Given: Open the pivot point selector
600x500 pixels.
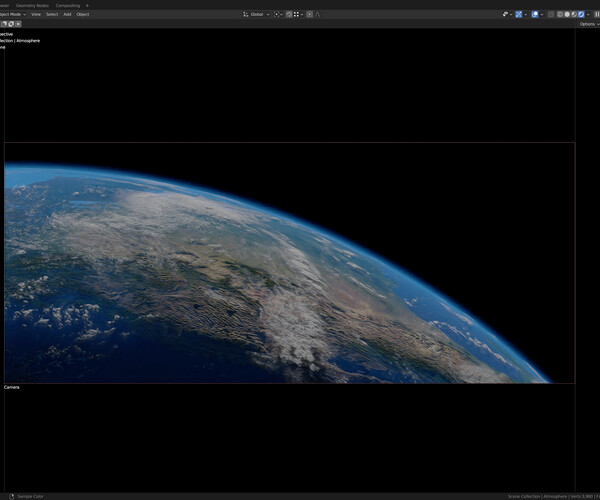Looking at the screenshot, I should [278, 14].
